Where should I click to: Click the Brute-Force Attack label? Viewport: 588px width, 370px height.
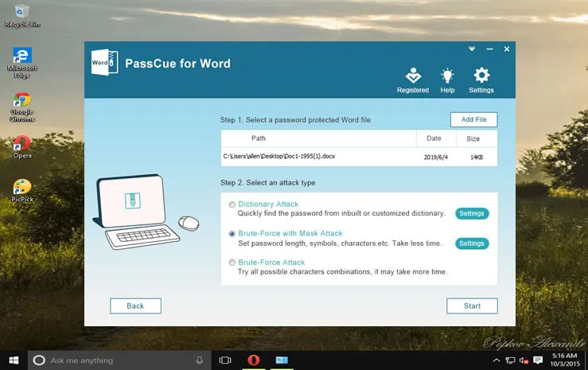(x=271, y=262)
